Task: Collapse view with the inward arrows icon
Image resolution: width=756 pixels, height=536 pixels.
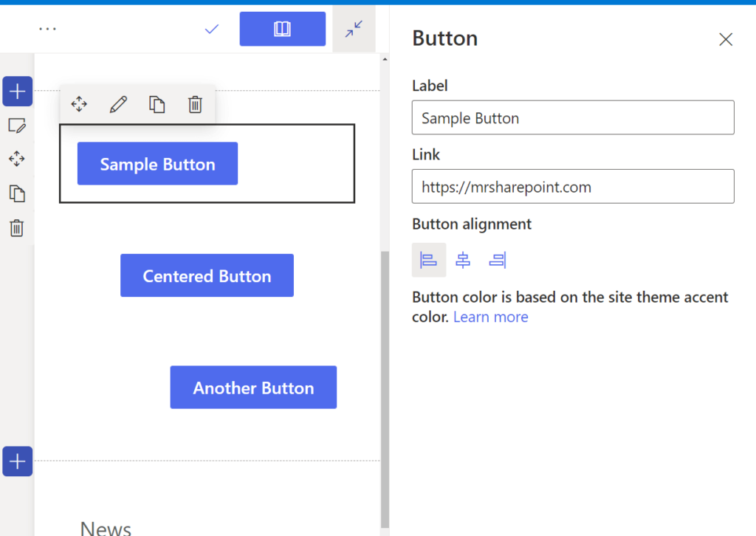Action: [x=354, y=29]
